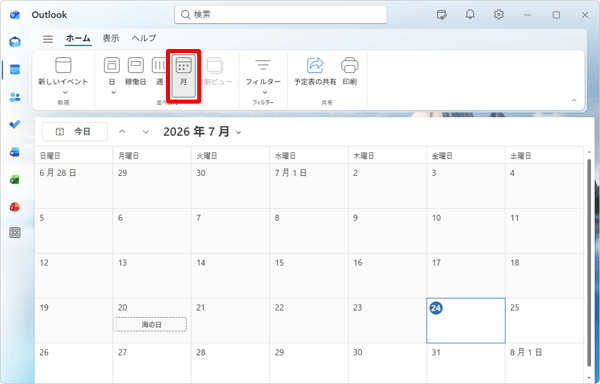Switch to Month view (月)
The height and width of the screenshot is (384, 600).
pos(184,76)
